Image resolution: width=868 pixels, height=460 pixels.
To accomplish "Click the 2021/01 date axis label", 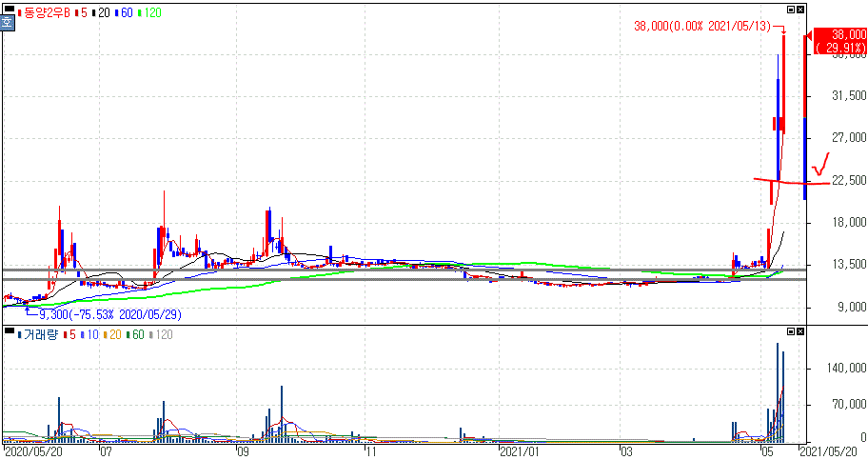I will coord(520,451).
